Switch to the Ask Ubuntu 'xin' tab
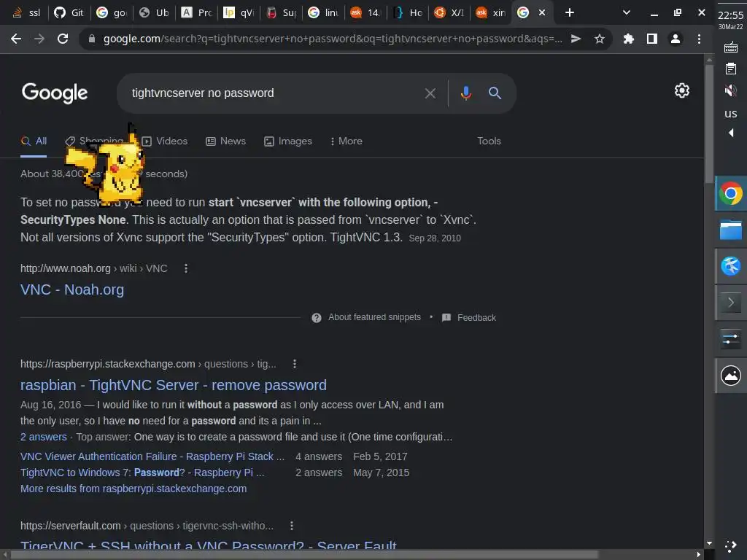Viewport: 747px width, 560px height. pos(491,12)
